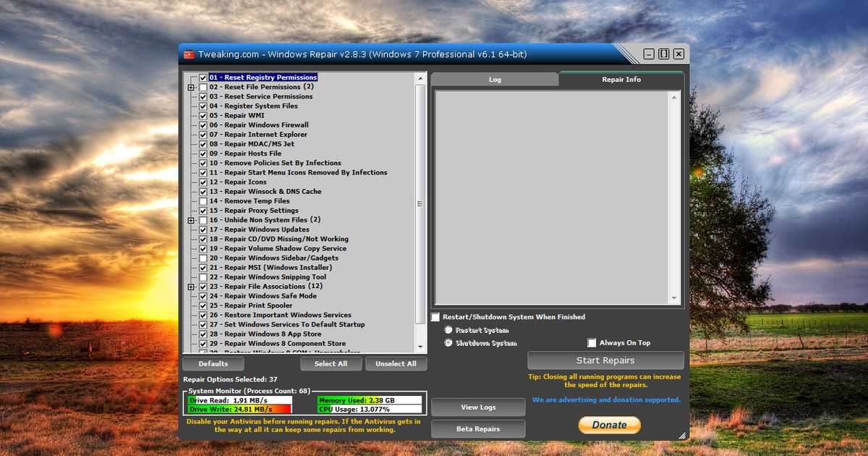The image size is (868, 456).
Task: Select 17 - Repair Windows Updates row
Action: point(260,229)
